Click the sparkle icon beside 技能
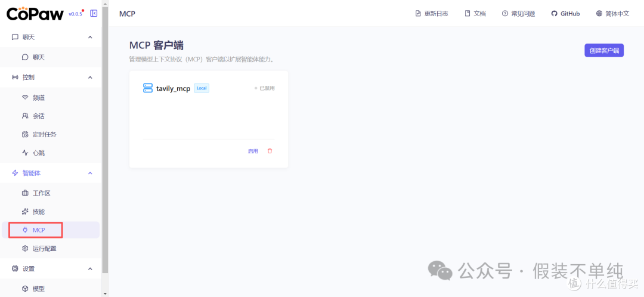Viewport: 644px width, 297px height. coord(25,212)
